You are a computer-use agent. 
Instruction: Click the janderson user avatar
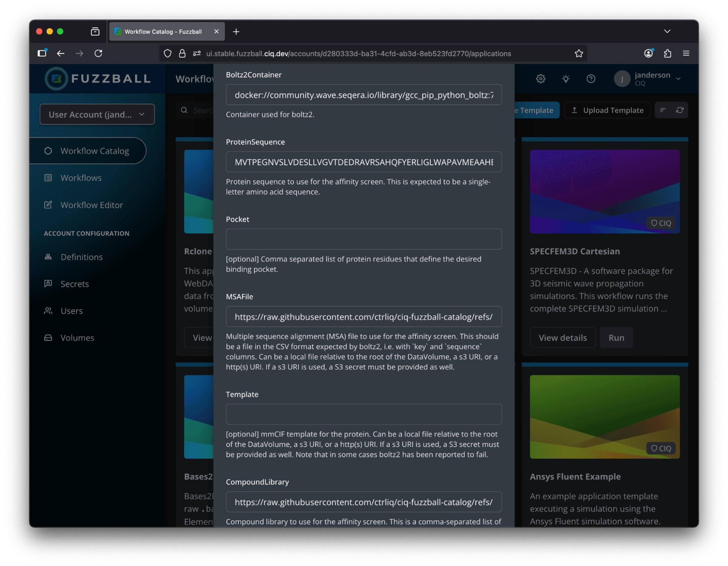point(622,79)
